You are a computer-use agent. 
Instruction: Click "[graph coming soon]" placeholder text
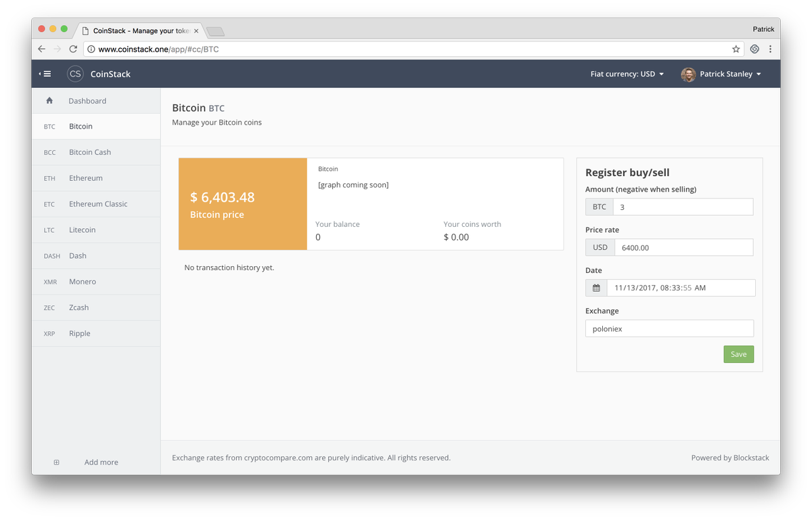353,185
